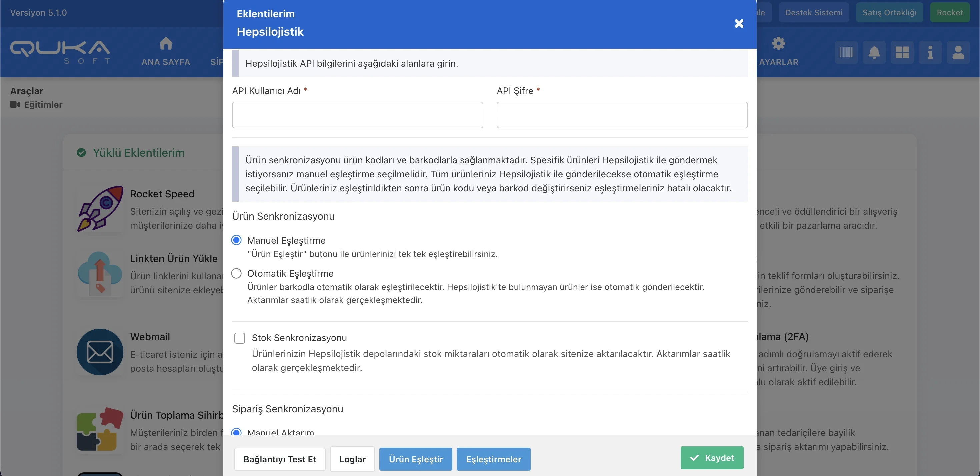The width and height of the screenshot is (980, 476).
Task: Click the Rocket Speed plugin icon
Action: pyautogui.click(x=100, y=209)
